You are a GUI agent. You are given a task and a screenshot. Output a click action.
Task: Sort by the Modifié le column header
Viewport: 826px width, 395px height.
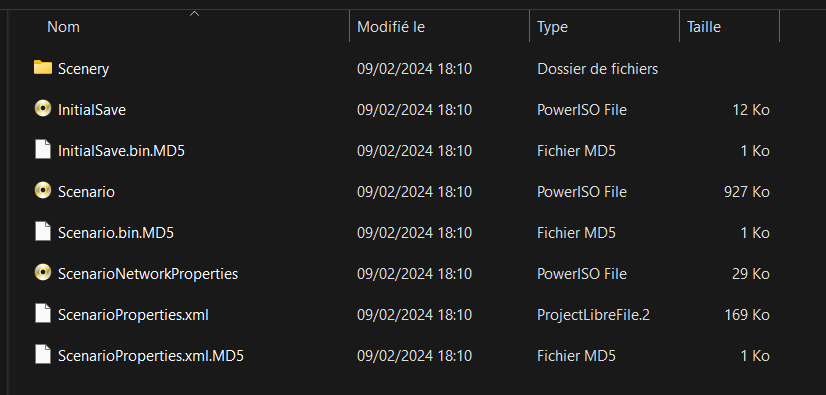point(439,26)
